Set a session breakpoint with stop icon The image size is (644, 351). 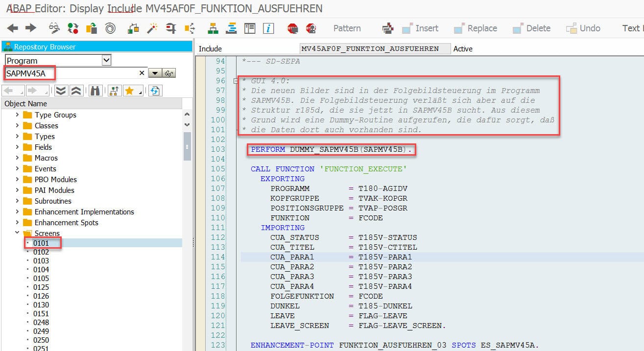tap(293, 28)
